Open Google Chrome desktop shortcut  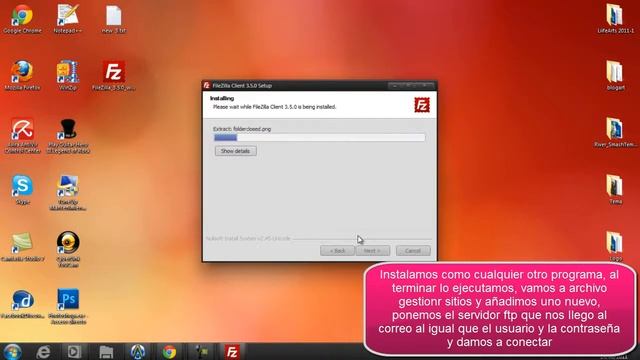(x=22, y=19)
